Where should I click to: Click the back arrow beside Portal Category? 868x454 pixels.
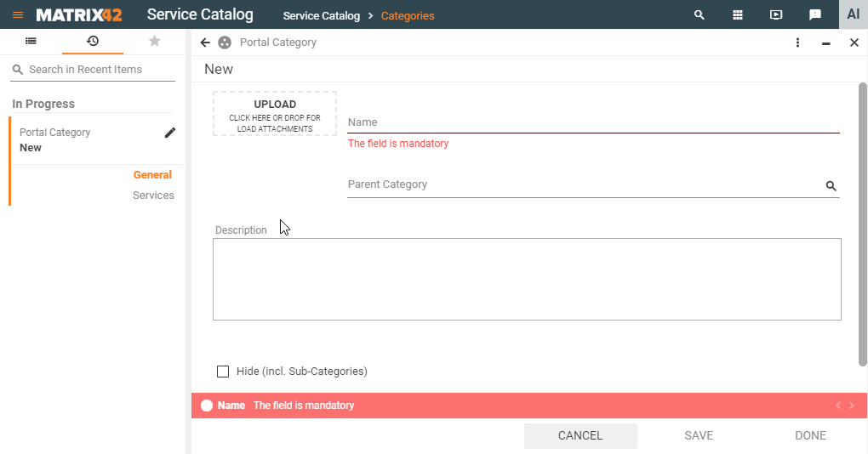point(205,43)
